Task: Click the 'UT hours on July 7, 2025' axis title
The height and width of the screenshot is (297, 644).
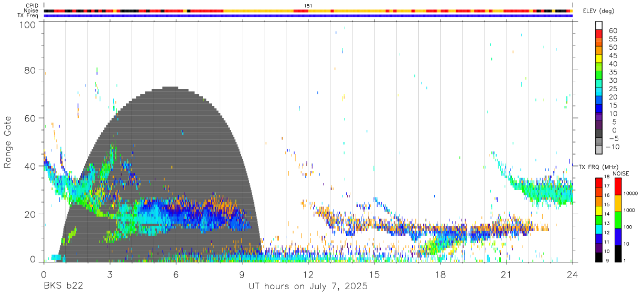Action: [308, 287]
